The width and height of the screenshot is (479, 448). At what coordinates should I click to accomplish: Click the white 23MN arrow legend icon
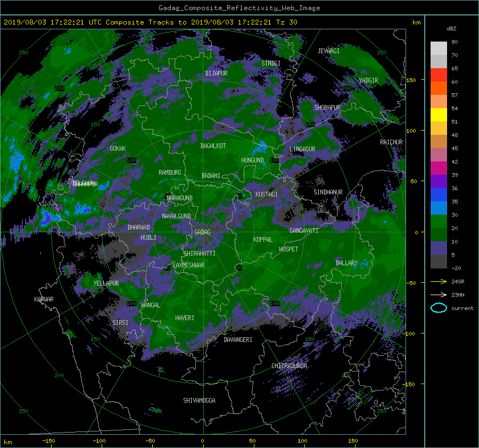[439, 295]
